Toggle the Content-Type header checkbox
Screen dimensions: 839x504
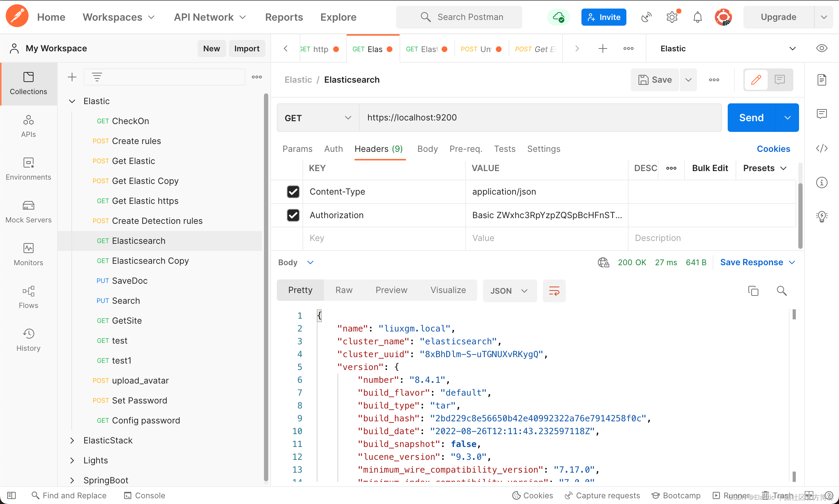[x=292, y=191]
